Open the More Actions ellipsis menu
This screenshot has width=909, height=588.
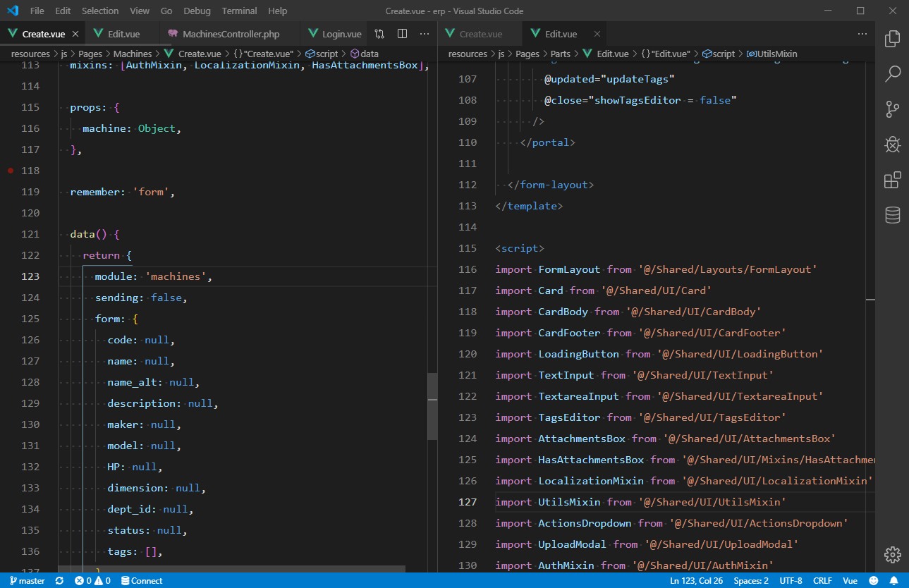tap(424, 33)
